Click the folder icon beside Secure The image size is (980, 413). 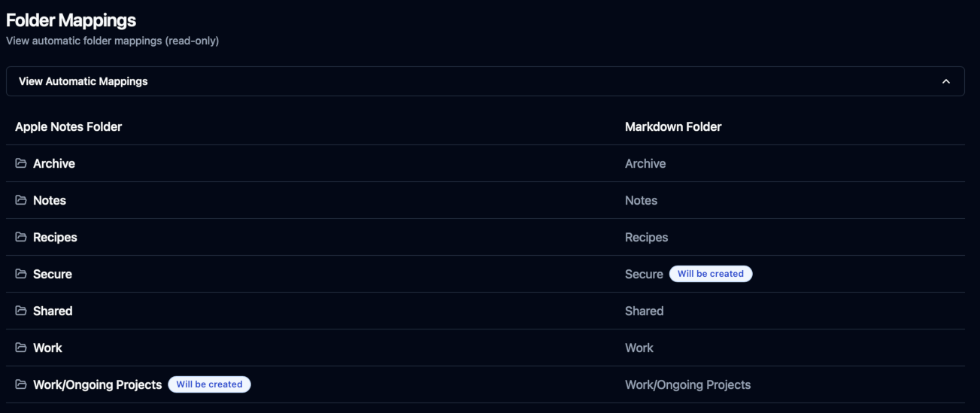pos(21,274)
